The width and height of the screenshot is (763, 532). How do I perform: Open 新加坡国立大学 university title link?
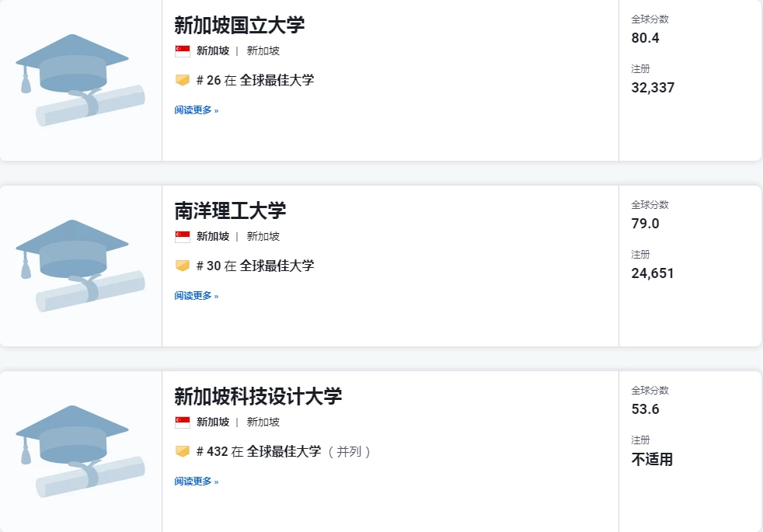click(x=239, y=26)
